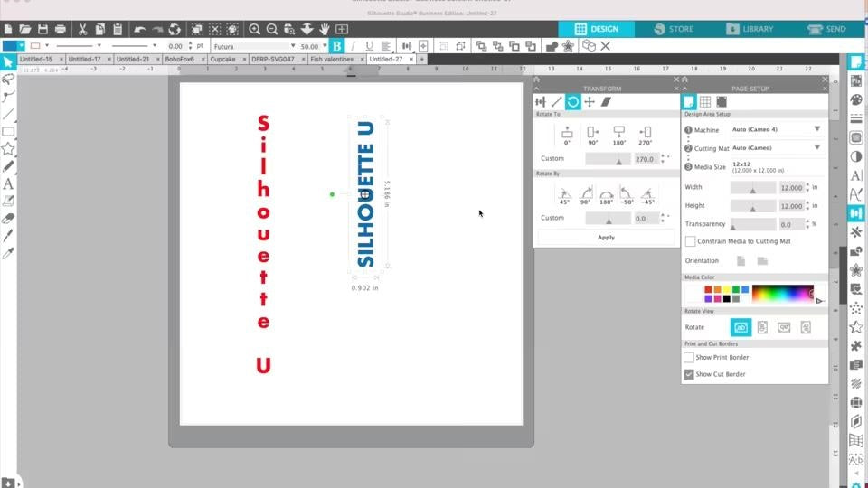Zoom in magnifier icon

pyautogui.click(x=254, y=29)
